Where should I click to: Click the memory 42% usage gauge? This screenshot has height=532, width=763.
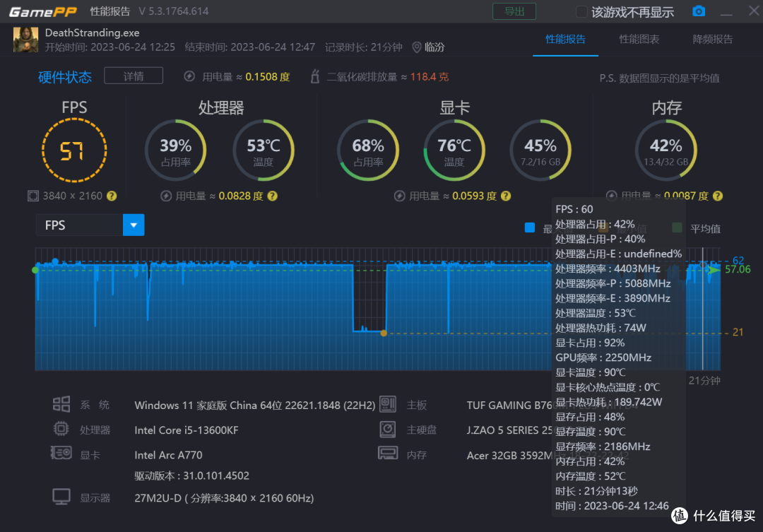click(666, 150)
